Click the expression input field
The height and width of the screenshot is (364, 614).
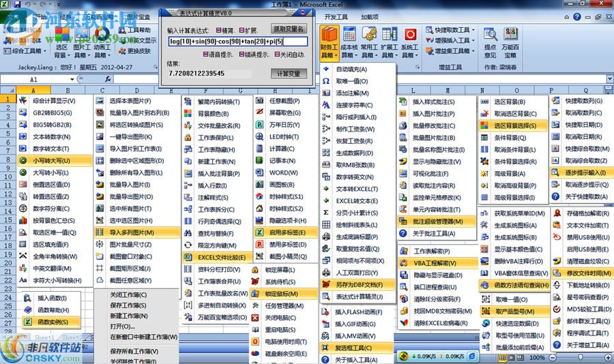click(238, 42)
